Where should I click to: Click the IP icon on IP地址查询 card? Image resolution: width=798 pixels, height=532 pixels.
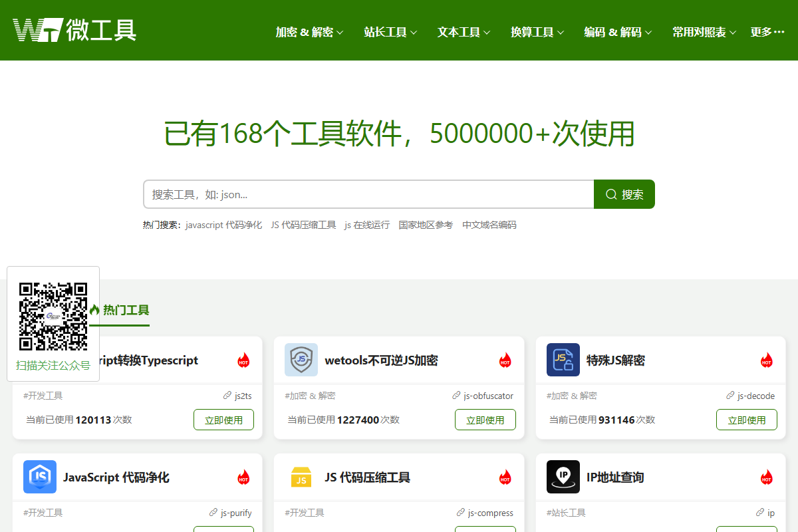563,477
